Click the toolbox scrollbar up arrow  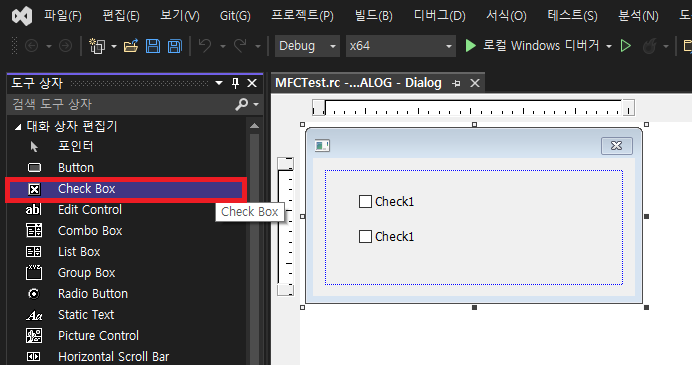tap(254, 126)
